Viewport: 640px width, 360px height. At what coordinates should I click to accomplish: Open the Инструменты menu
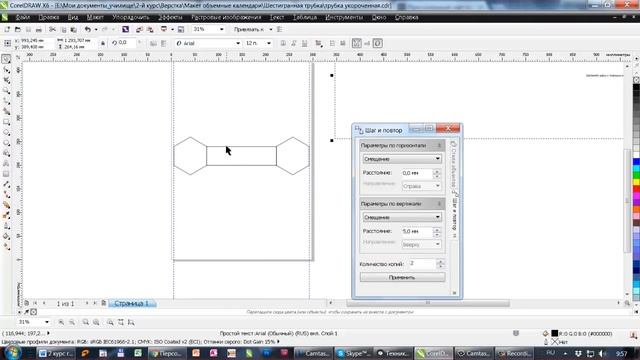point(344,17)
